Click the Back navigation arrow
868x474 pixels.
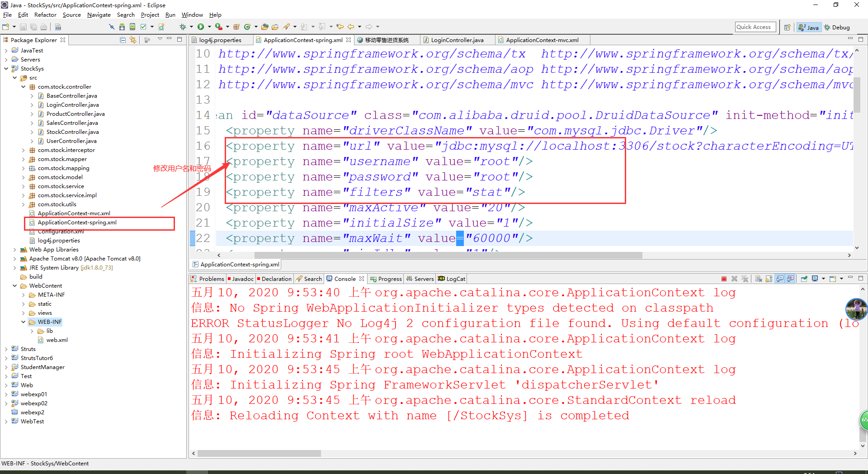350,27
